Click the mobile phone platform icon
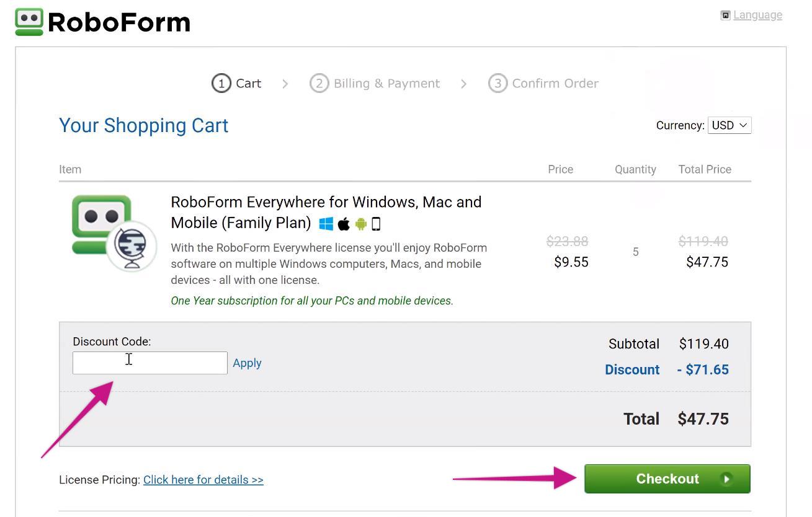This screenshot has height=517, width=812. pyautogui.click(x=376, y=224)
